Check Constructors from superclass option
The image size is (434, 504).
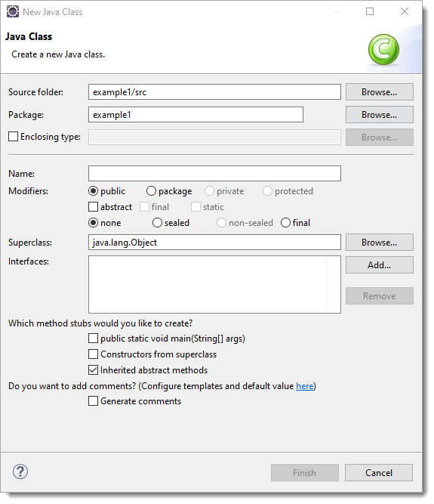click(93, 354)
